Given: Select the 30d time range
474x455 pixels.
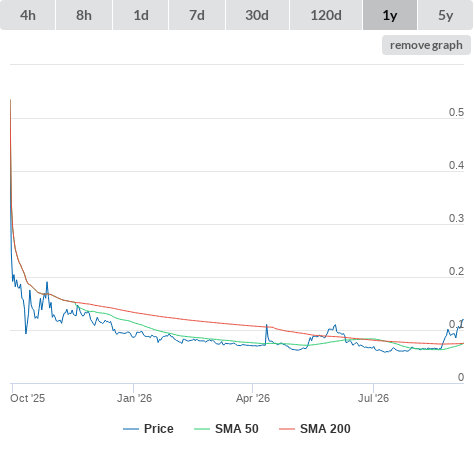Looking at the screenshot, I should [257, 15].
